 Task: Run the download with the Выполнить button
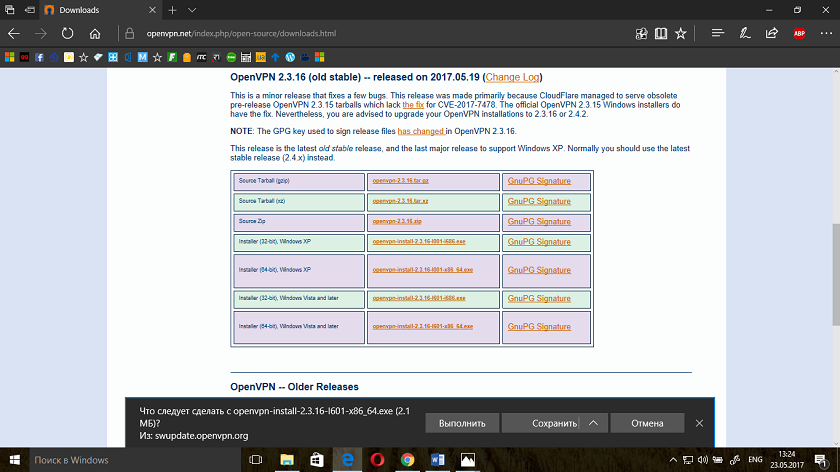coord(462,423)
